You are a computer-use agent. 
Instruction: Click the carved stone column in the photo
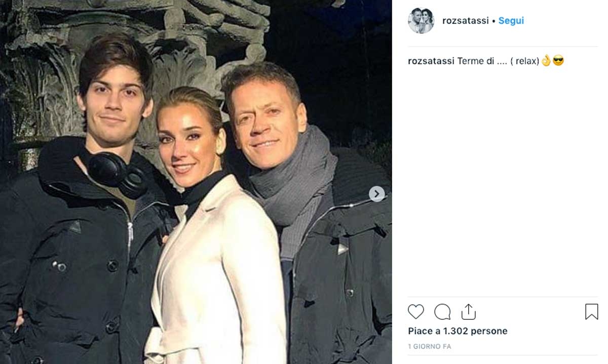[x=46, y=76]
